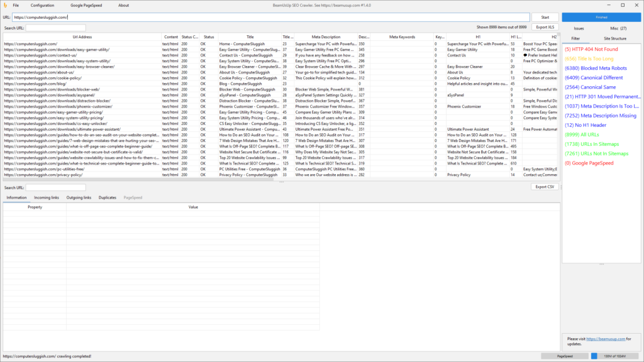Screen dimensions: 644x362
Task: Filter by Meta Description Is Too Long
Action: pos(602,106)
